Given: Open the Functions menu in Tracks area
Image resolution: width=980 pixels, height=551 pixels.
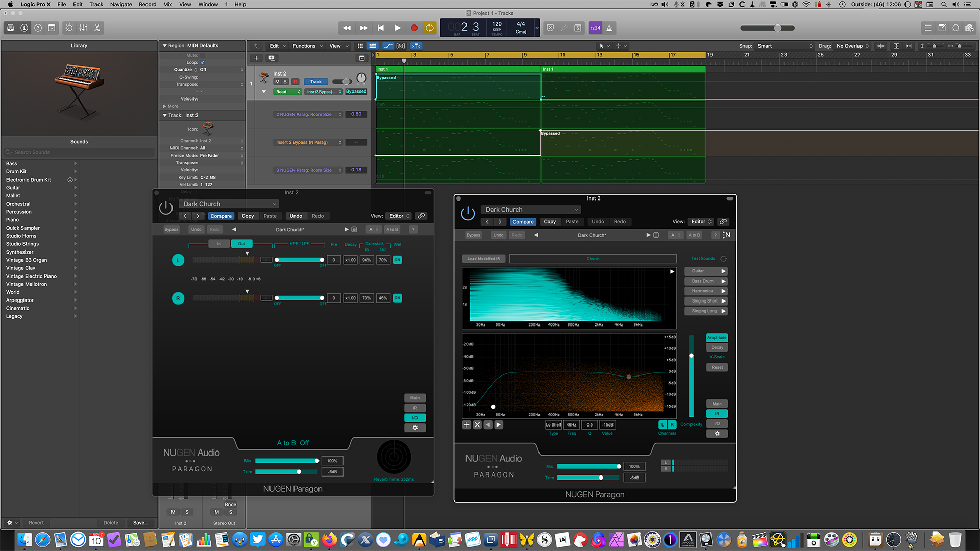Looking at the screenshot, I should 307,46.
